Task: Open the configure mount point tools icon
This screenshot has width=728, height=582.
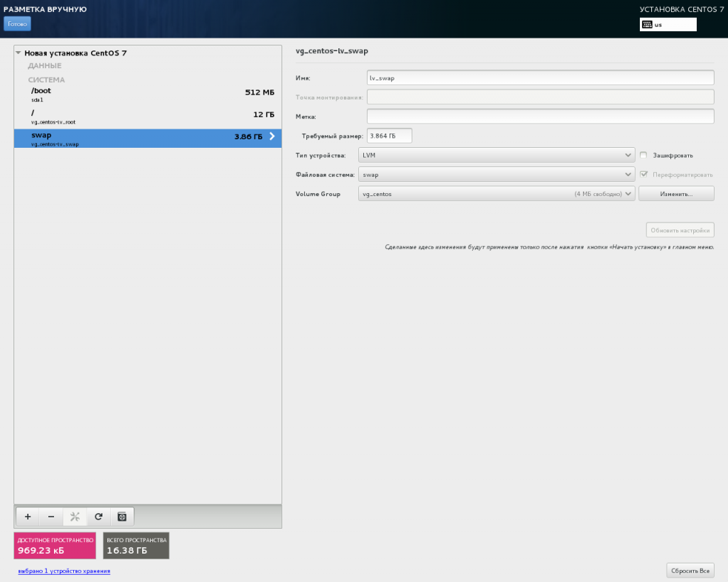Action: point(75,517)
